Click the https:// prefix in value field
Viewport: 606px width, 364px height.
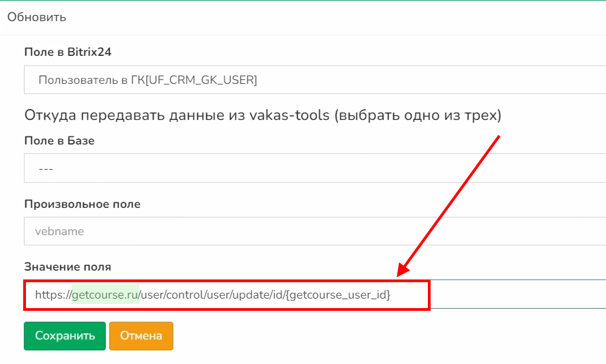(x=53, y=295)
